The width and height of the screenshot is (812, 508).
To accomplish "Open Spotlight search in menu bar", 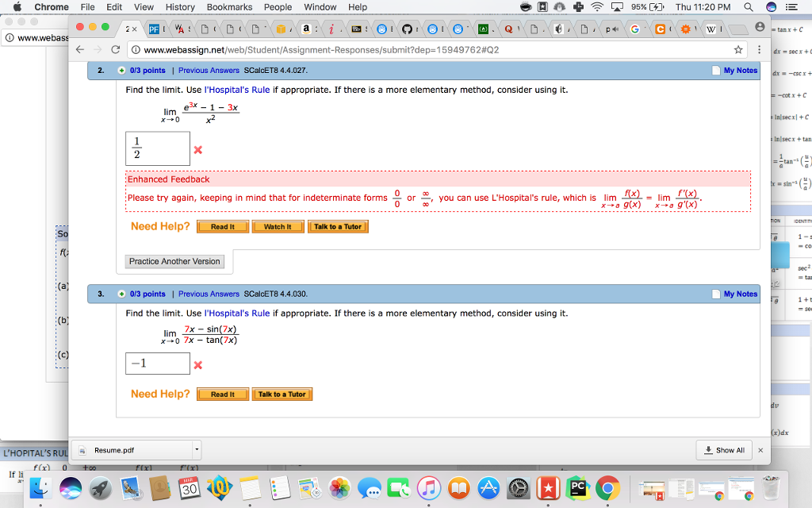I will pos(749,6).
